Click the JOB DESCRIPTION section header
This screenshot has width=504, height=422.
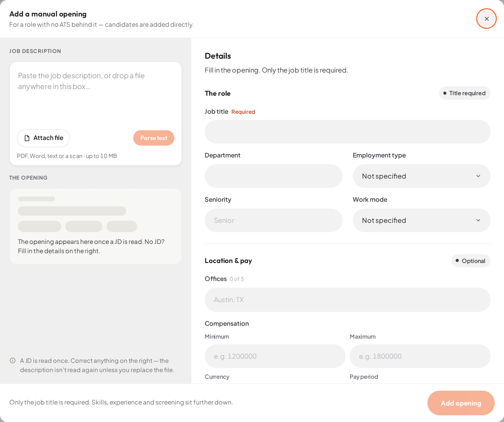tap(35, 51)
